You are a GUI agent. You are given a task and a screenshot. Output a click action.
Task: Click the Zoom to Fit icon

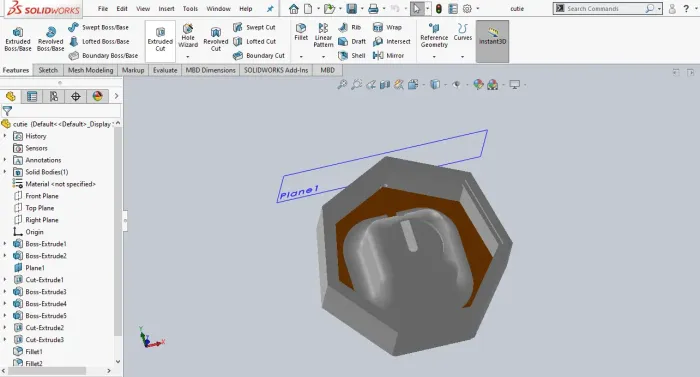(x=342, y=84)
